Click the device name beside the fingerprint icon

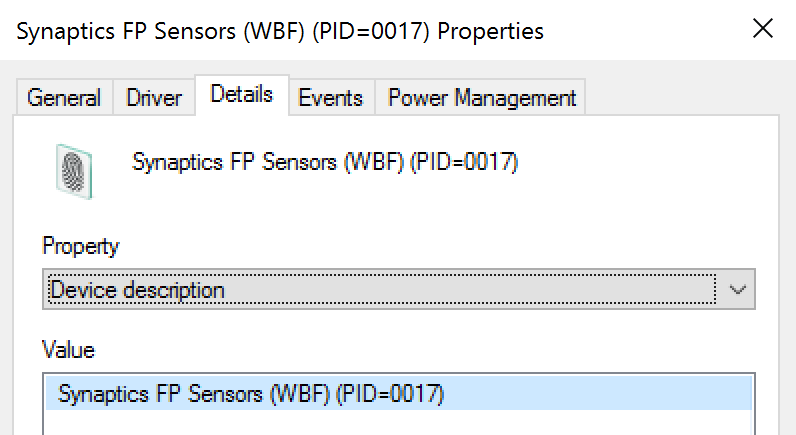[x=325, y=162]
